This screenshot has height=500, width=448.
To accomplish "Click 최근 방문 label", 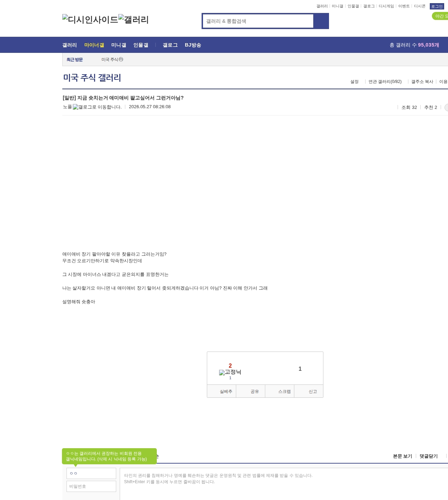I will pos(75,60).
